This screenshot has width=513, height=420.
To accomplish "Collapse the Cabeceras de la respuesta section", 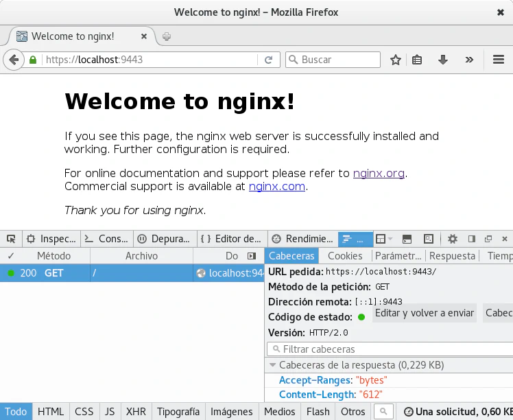I will (273, 365).
